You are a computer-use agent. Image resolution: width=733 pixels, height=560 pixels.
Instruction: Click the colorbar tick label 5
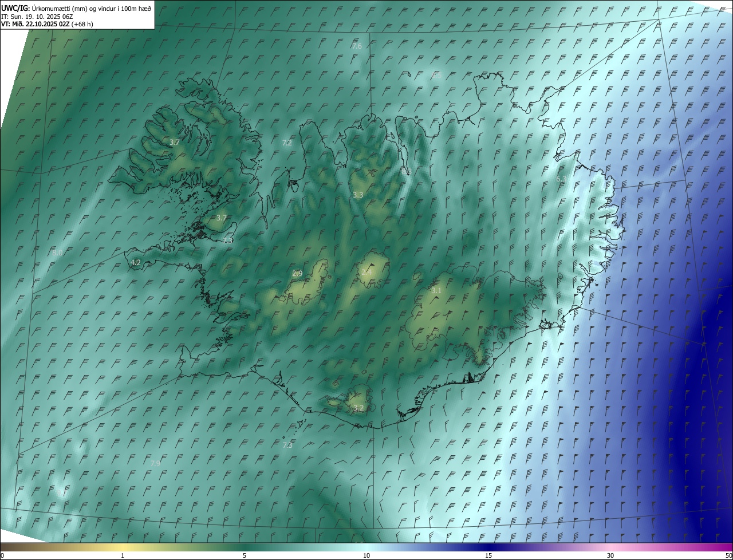click(x=245, y=555)
